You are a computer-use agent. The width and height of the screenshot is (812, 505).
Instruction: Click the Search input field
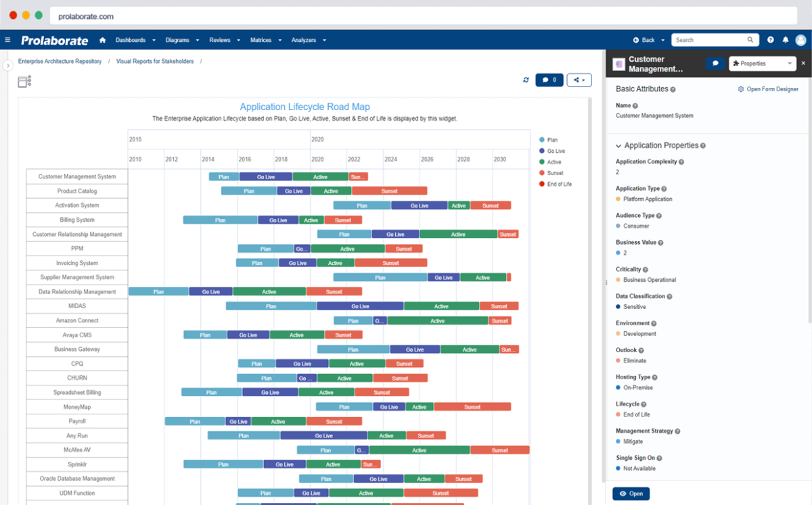click(x=709, y=40)
